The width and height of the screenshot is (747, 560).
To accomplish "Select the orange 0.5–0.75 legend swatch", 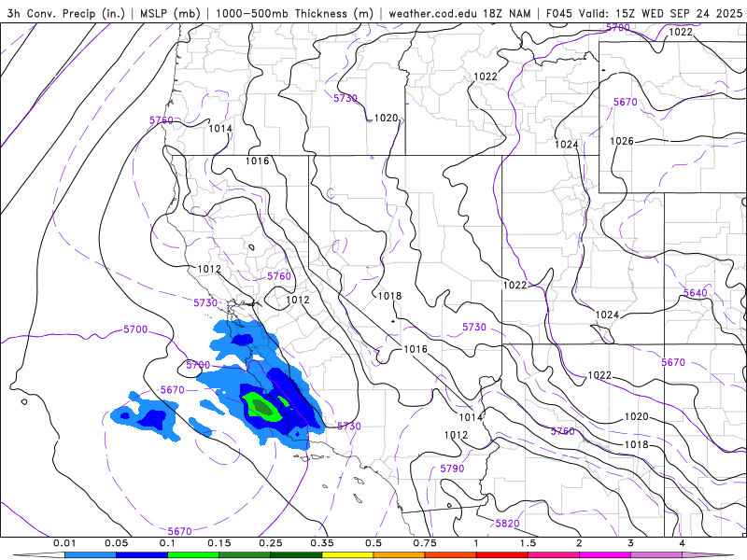I will point(400,555).
